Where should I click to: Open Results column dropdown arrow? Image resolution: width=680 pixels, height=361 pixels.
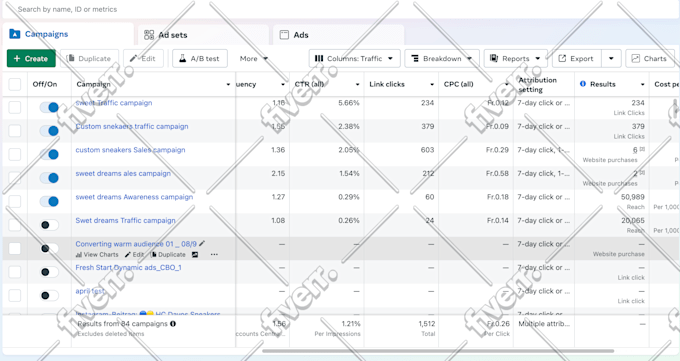(x=643, y=85)
